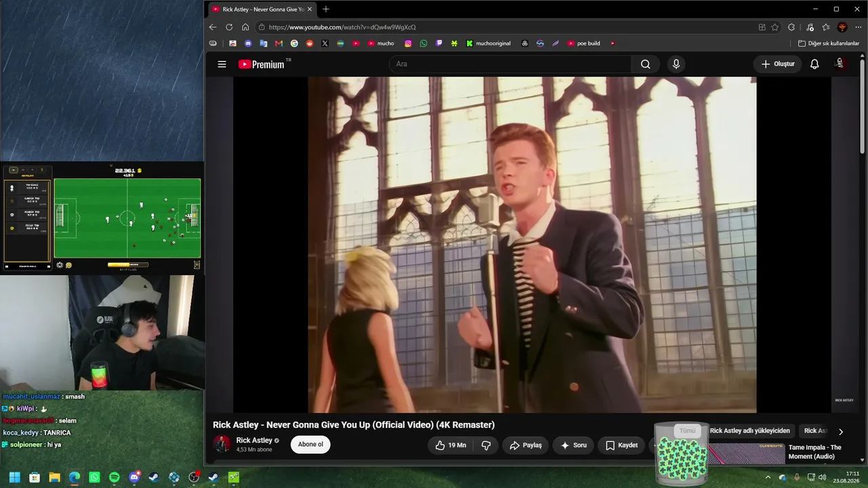This screenshot has width=868, height=488.
Task: Click the Rick Astley video player
Action: (x=532, y=245)
